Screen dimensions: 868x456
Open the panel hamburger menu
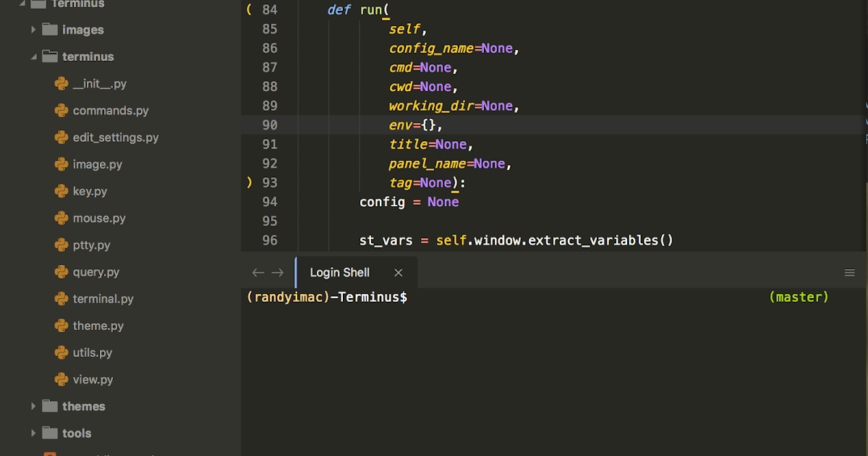tap(850, 273)
